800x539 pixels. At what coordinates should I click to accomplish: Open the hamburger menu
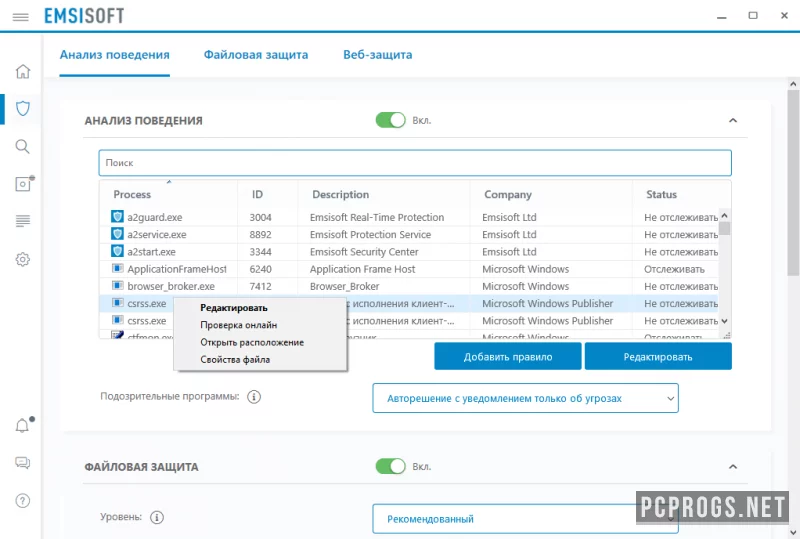point(20,17)
